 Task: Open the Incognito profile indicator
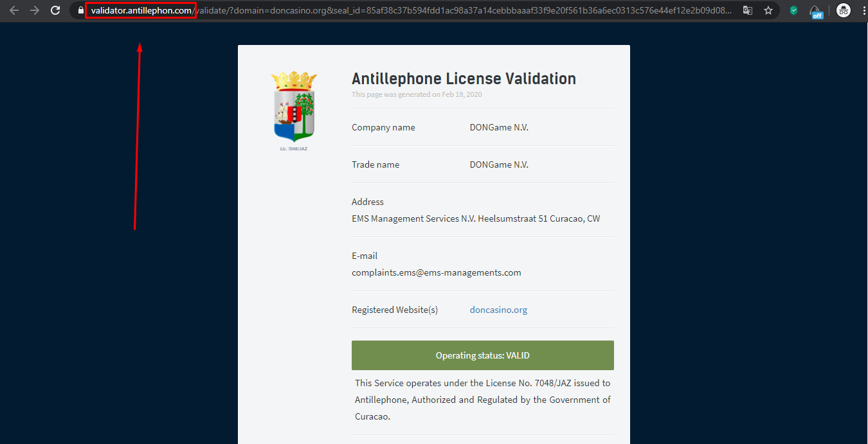tap(843, 10)
